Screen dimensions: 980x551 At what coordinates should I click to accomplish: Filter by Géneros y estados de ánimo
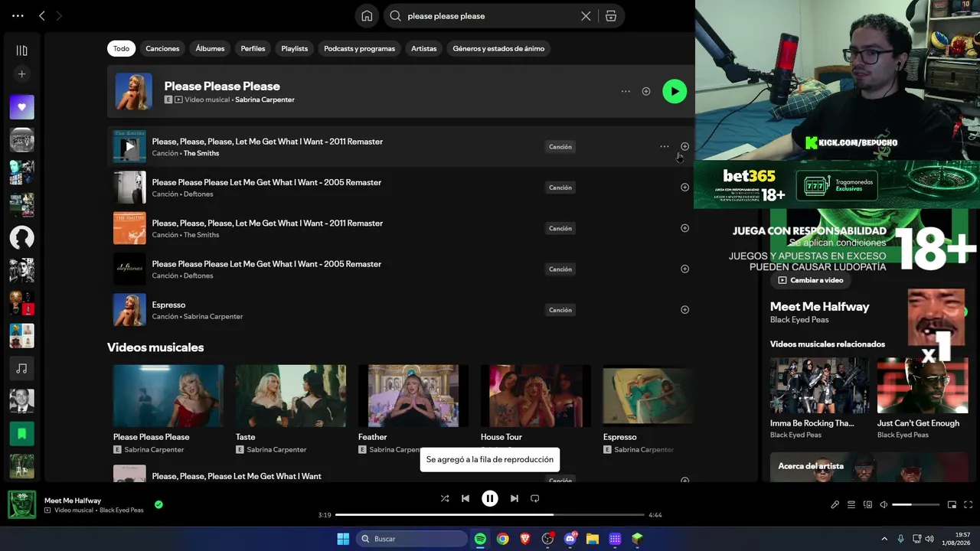point(498,48)
